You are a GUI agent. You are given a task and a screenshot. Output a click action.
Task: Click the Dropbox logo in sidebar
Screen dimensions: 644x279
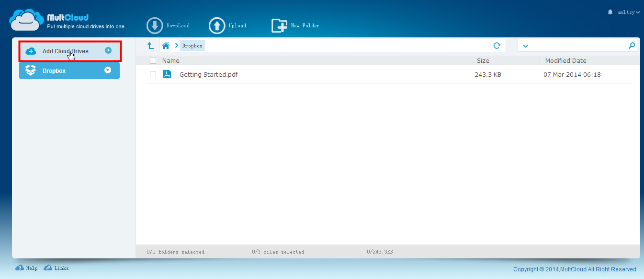[x=31, y=70]
